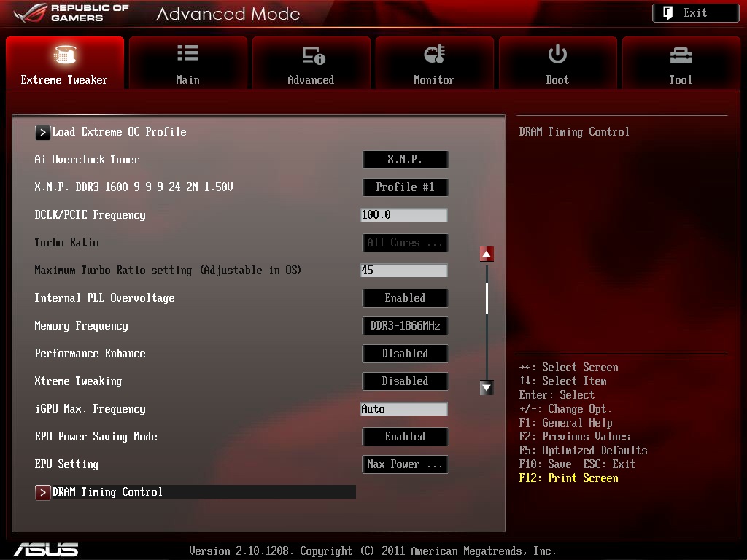Click the Advanced Mode title text
This screenshot has height=560, width=747.
228,14
